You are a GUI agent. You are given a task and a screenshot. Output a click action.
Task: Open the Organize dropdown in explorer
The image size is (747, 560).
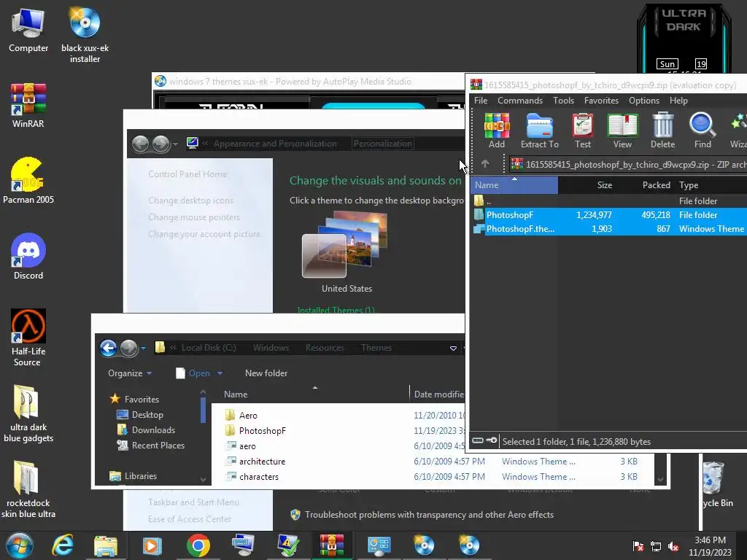130,373
